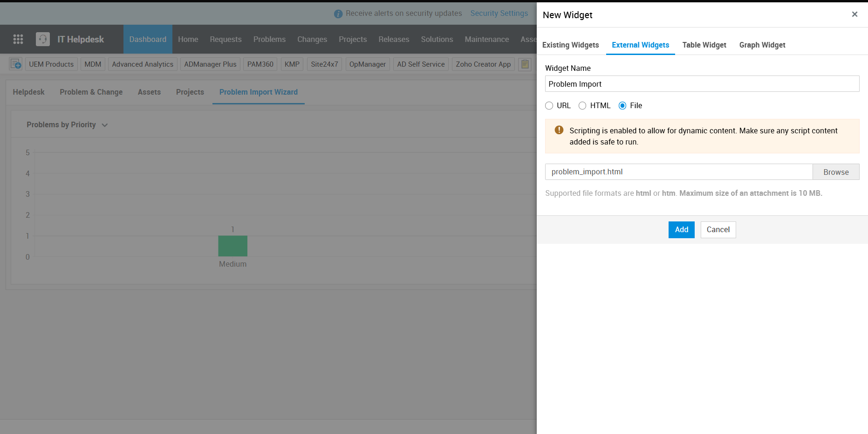Open the apps grid launcher icon
868x434 pixels.
18,39
